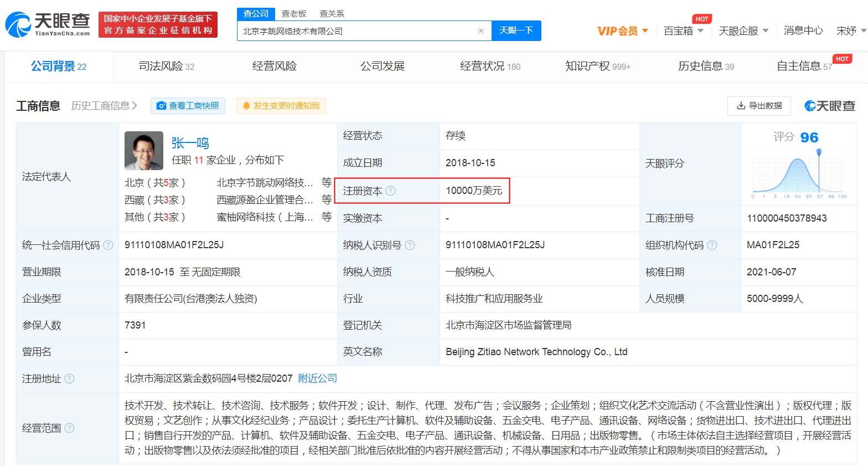Screen dimensions: 868x466
Task: Click the 参保人数 value 7391
Action: click(135, 325)
